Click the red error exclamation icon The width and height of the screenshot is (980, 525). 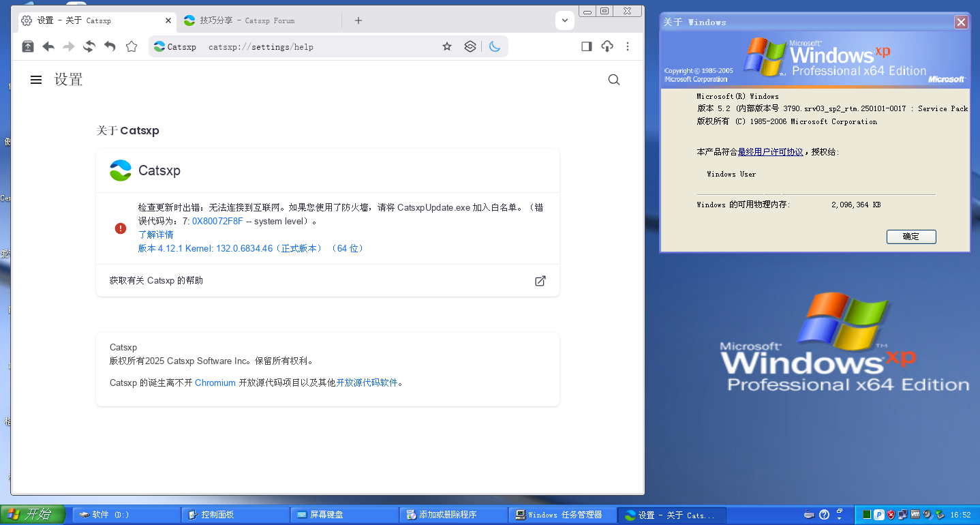click(x=121, y=228)
